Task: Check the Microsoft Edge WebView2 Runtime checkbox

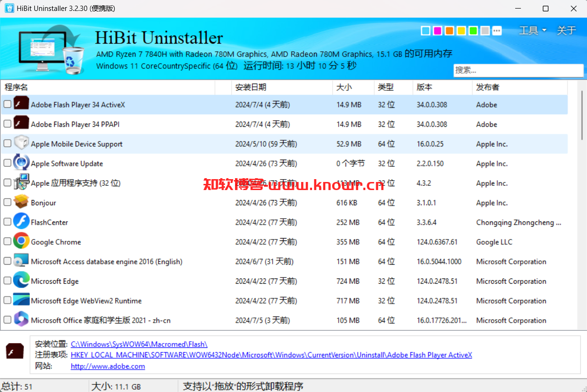Action: [7, 300]
